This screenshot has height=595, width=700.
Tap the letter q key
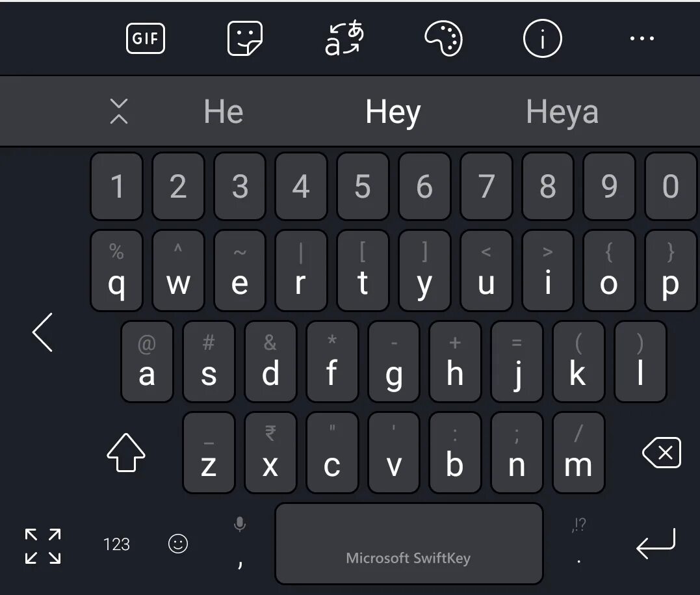116,271
